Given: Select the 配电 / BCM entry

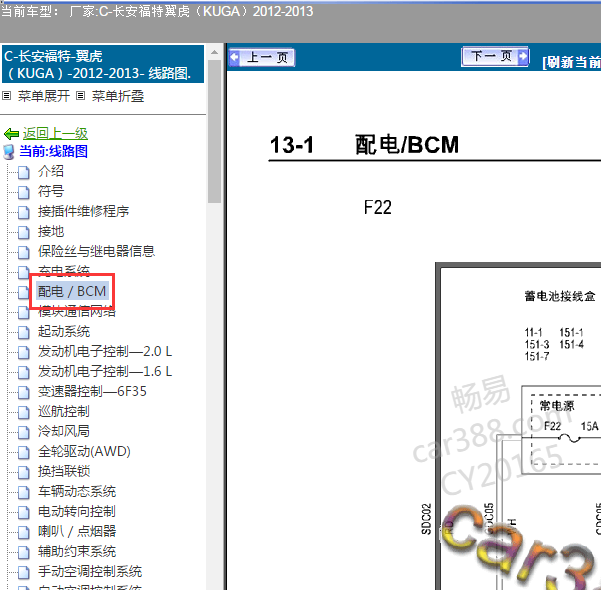Looking at the screenshot, I should pos(72,291).
